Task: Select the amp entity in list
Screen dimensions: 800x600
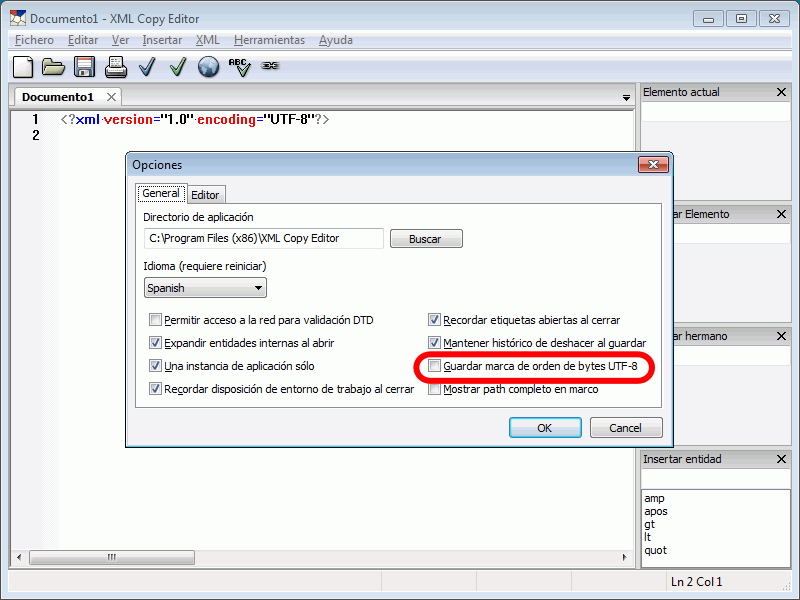Action: tap(654, 498)
